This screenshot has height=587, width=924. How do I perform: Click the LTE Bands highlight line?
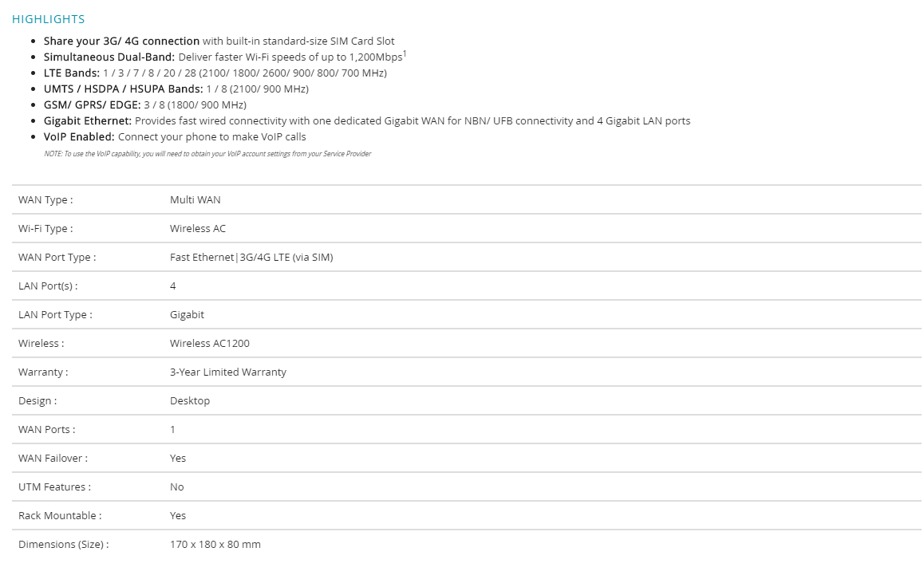click(215, 73)
